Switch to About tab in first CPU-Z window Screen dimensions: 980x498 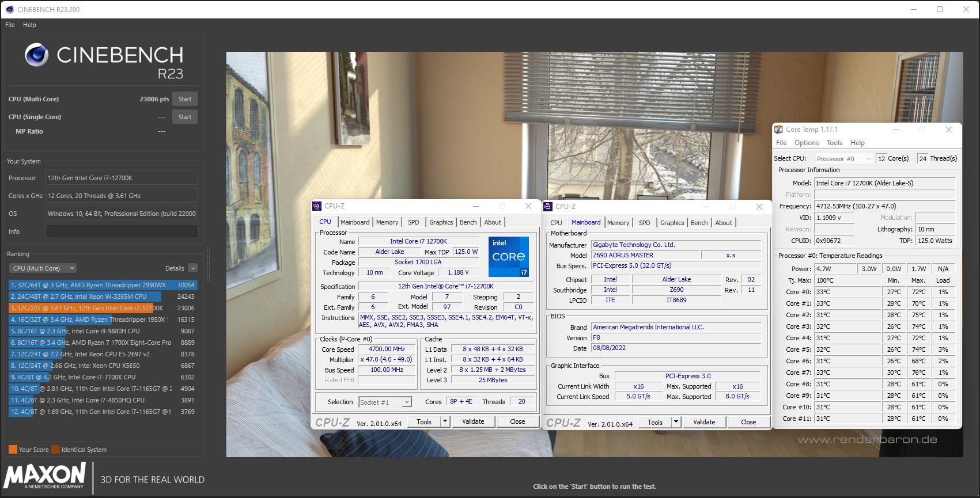tap(493, 222)
